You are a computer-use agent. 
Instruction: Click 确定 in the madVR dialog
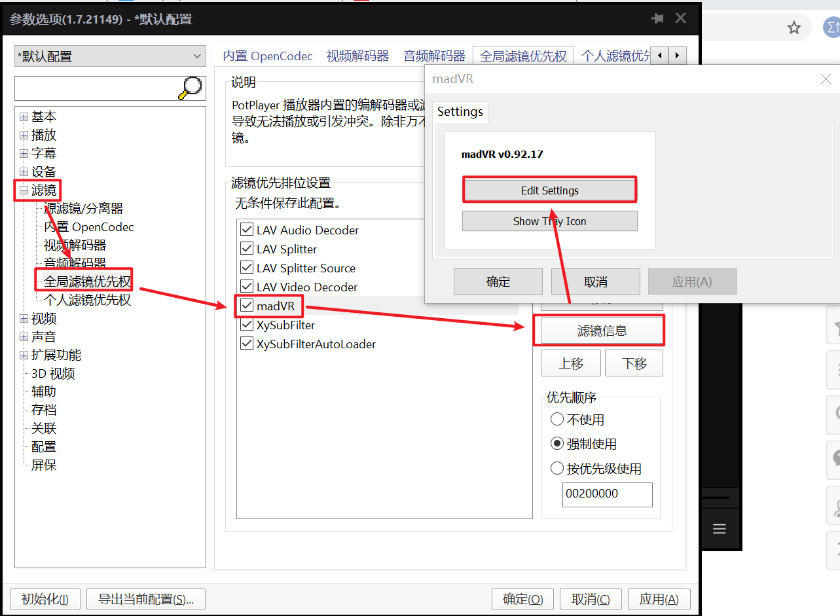[498, 281]
